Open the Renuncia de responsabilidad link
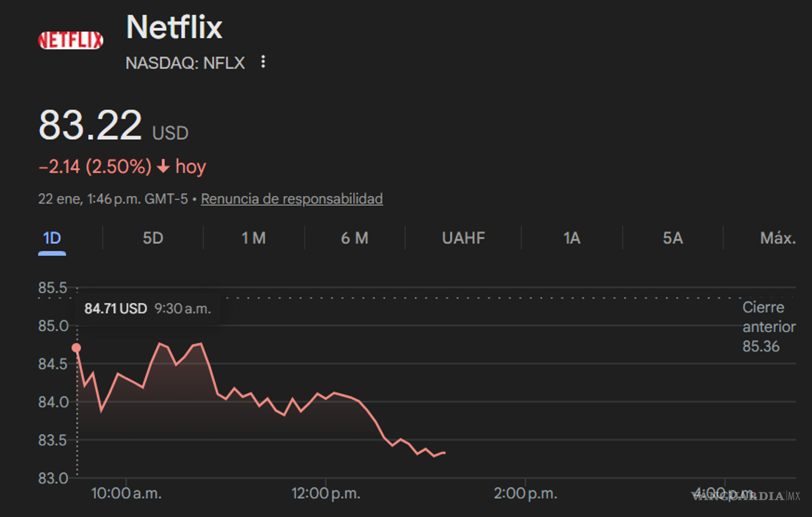The image size is (812, 517). pos(292,199)
